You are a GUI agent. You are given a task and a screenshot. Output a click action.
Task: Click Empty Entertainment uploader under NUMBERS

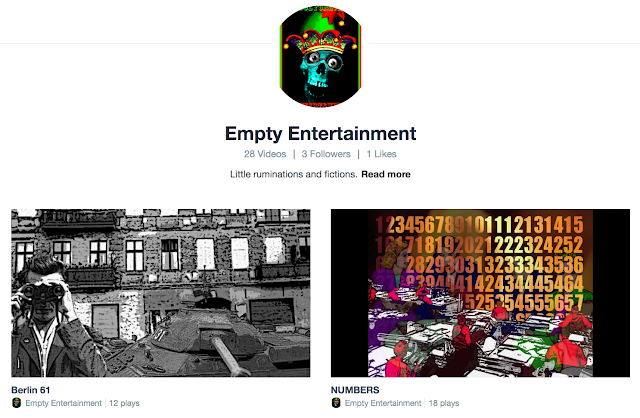(x=383, y=403)
